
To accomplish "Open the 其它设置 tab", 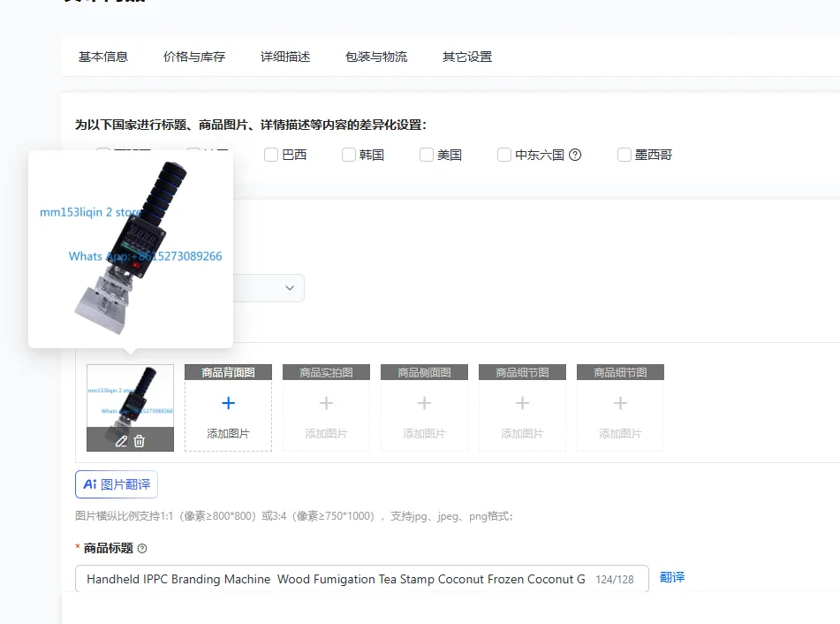I will pyautogui.click(x=467, y=57).
